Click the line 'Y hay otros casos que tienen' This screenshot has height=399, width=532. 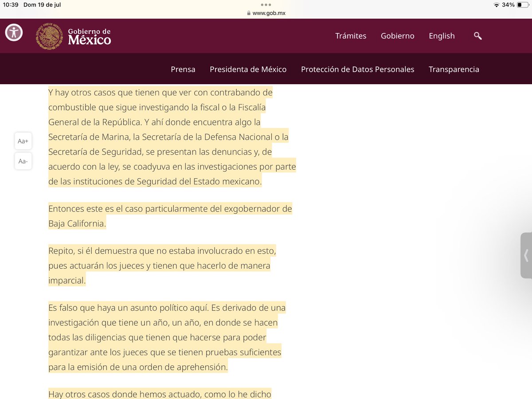160,93
